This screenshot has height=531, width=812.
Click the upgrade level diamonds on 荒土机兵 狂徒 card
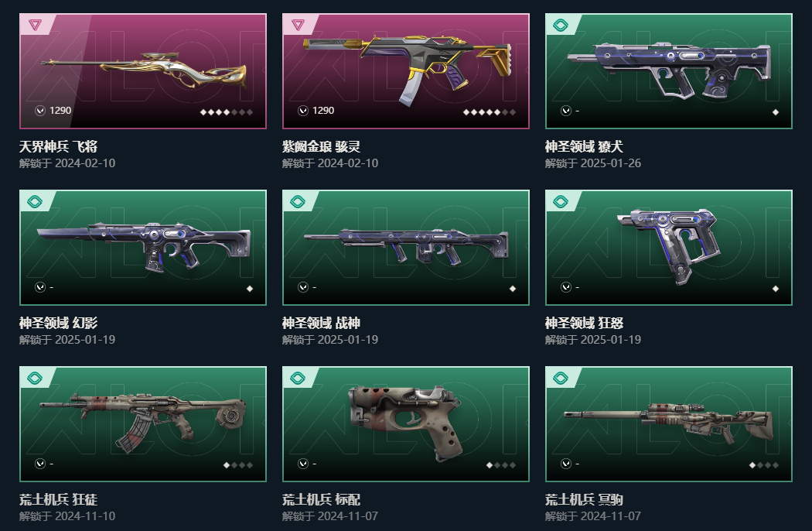238,465
